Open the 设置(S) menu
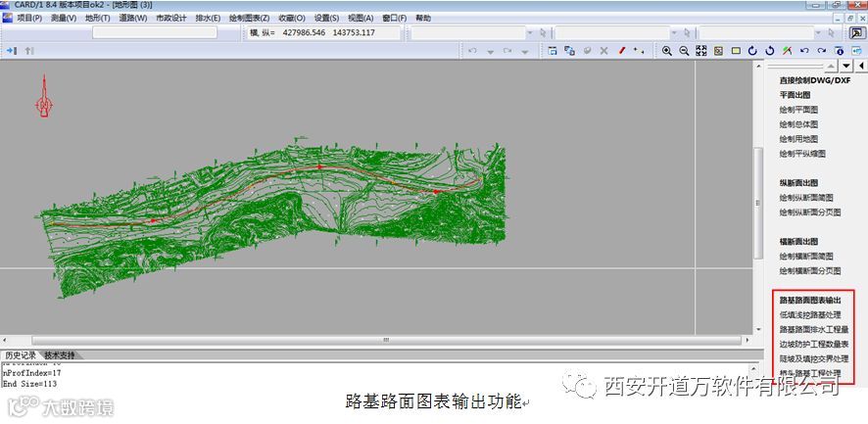Image resolution: width=868 pixels, height=424 pixels. click(326, 18)
